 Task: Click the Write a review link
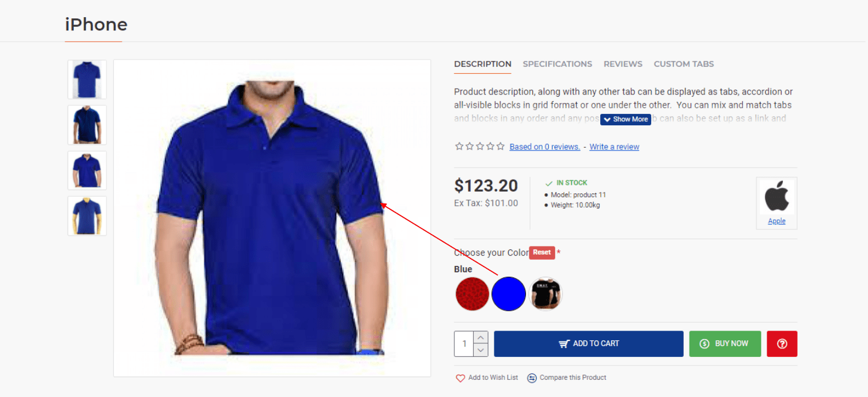(614, 146)
